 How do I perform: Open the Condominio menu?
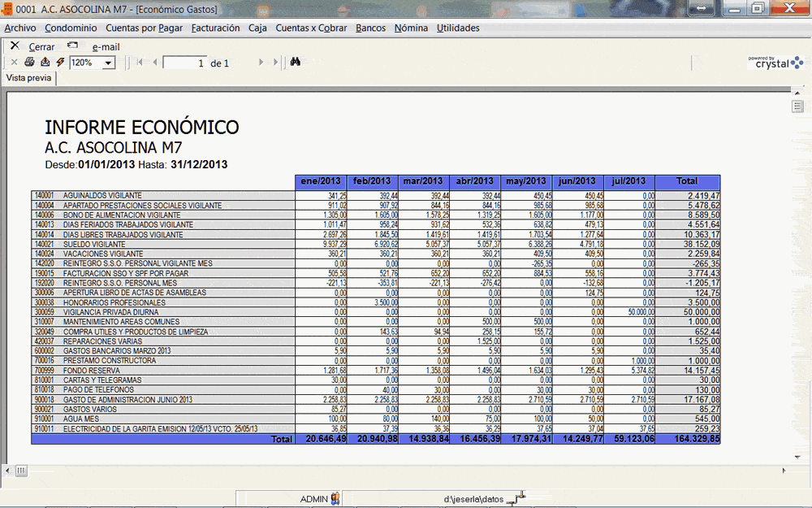coord(71,28)
